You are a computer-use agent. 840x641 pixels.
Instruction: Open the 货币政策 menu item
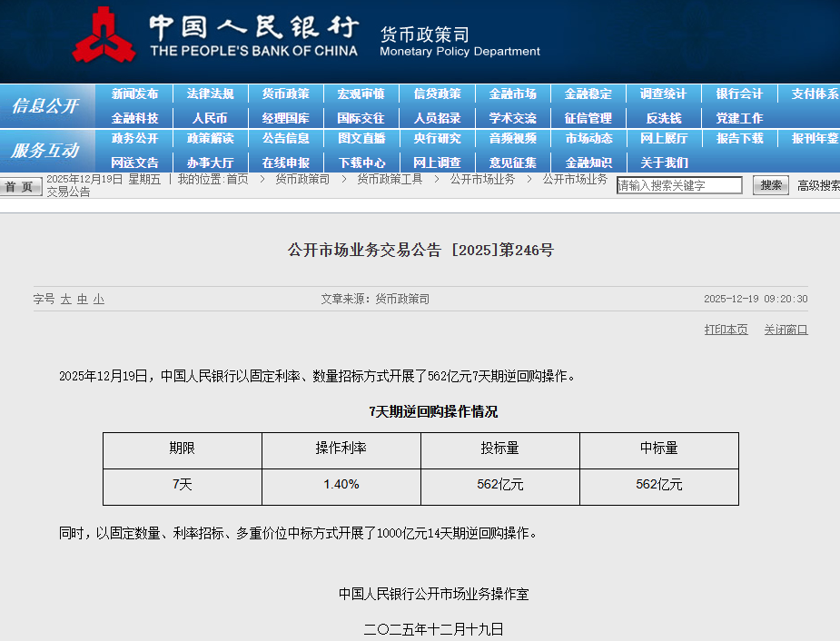click(x=285, y=94)
